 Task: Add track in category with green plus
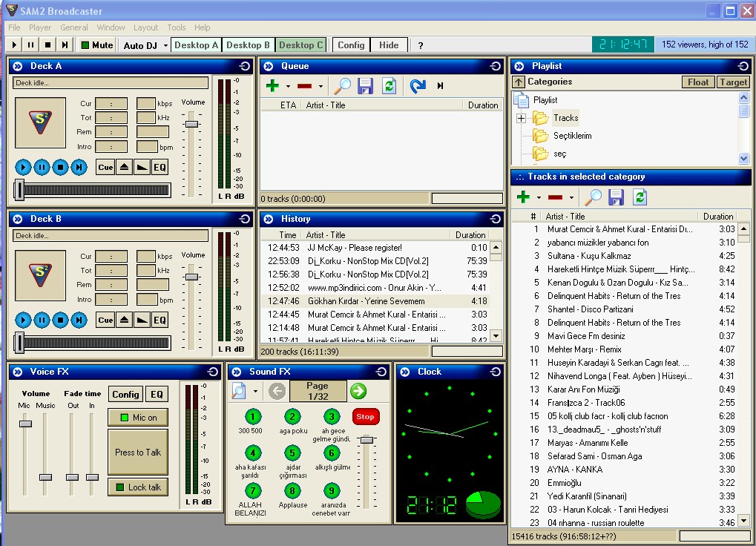523,197
